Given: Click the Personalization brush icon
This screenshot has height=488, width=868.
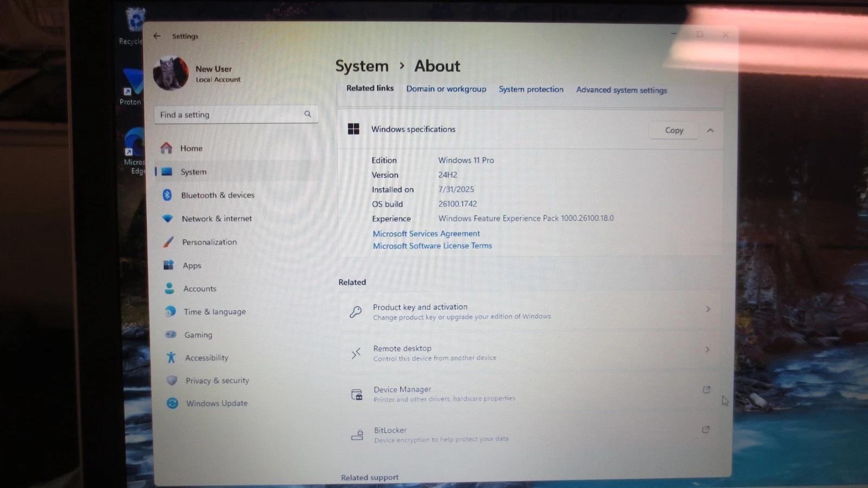Looking at the screenshot, I should [168, 242].
